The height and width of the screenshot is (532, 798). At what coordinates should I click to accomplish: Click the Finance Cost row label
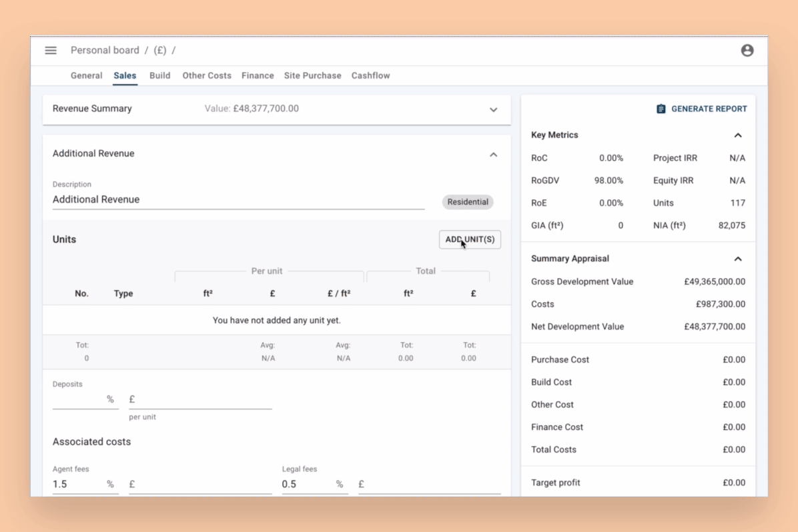click(x=556, y=427)
